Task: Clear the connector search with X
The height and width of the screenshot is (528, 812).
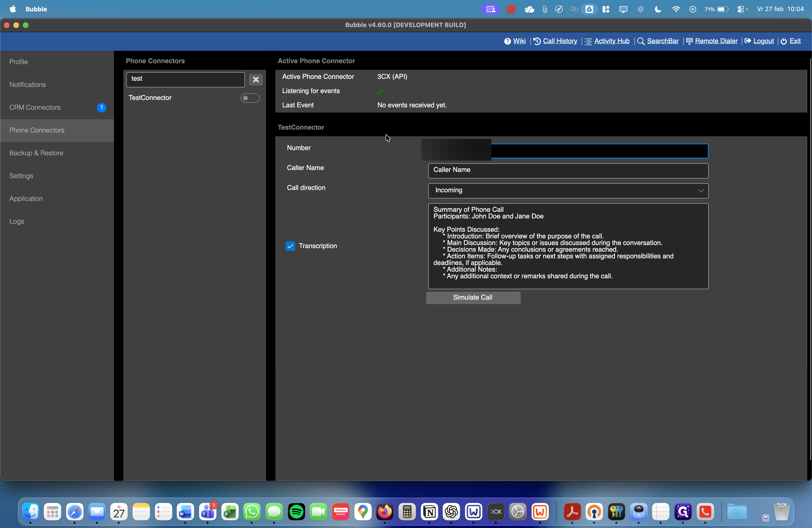Action: (x=255, y=80)
